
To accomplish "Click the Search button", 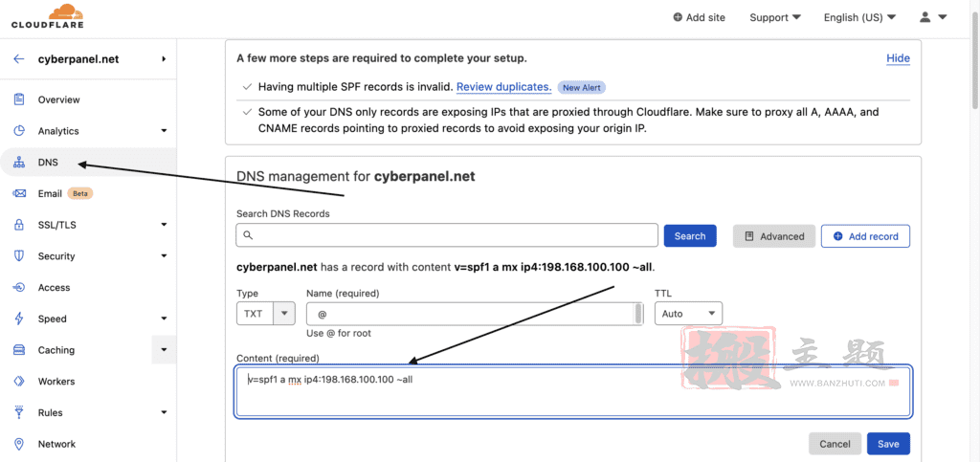I will [690, 236].
